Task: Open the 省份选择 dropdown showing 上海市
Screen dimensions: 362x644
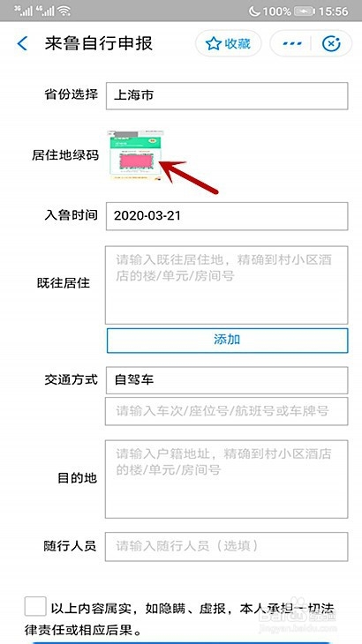Action: (227, 95)
